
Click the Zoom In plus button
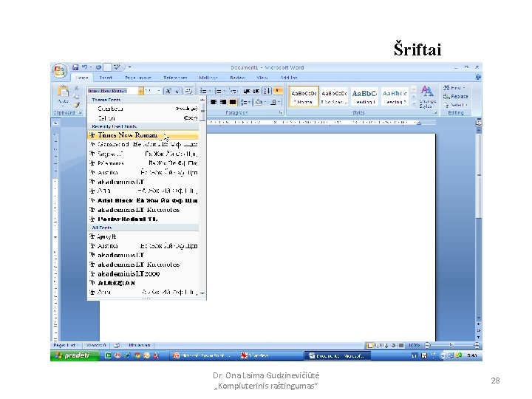(x=477, y=345)
